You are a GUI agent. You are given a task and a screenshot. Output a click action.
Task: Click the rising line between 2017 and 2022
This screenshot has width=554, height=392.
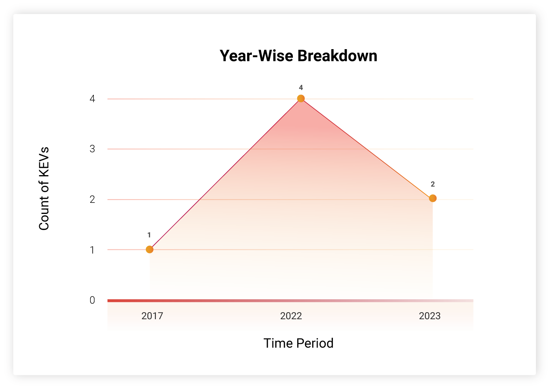point(225,174)
